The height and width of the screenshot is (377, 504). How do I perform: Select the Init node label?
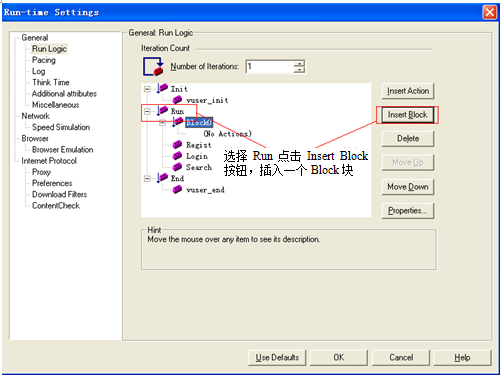coord(179,89)
